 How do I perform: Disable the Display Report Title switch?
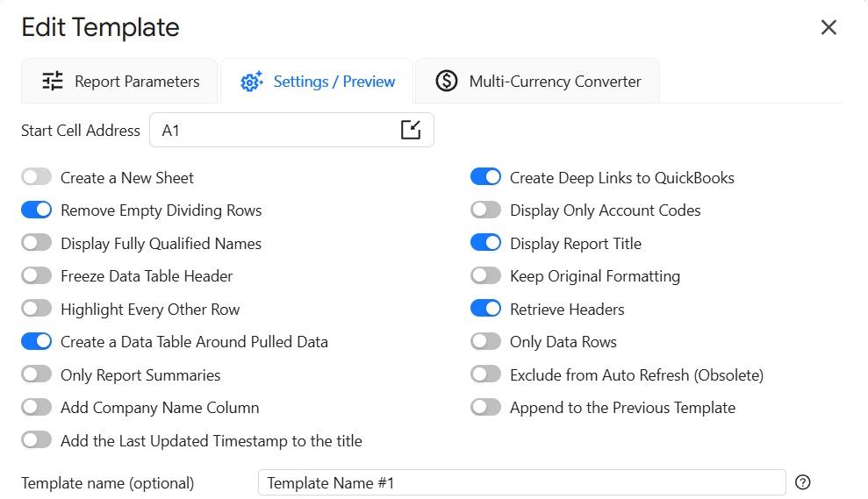[x=486, y=244]
